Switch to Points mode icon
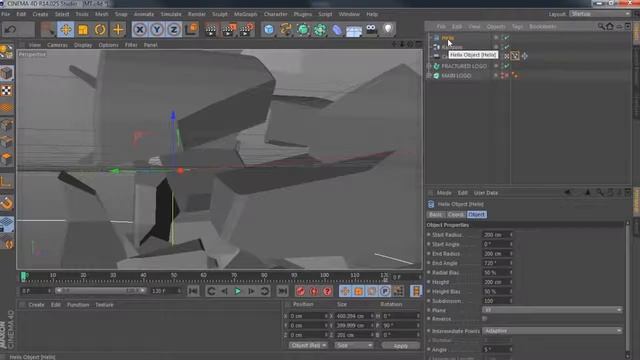Image resolution: width=640 pixels, height=360 pixels. 7,125
